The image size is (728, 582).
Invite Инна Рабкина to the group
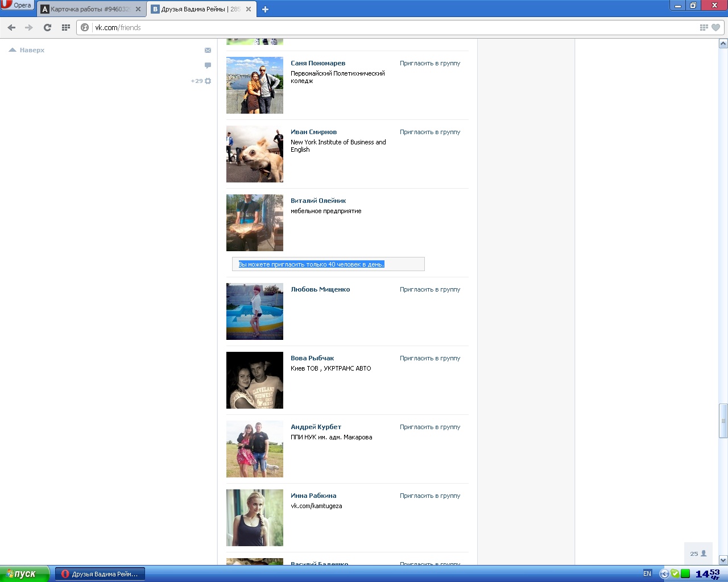[x=430, y=496]
